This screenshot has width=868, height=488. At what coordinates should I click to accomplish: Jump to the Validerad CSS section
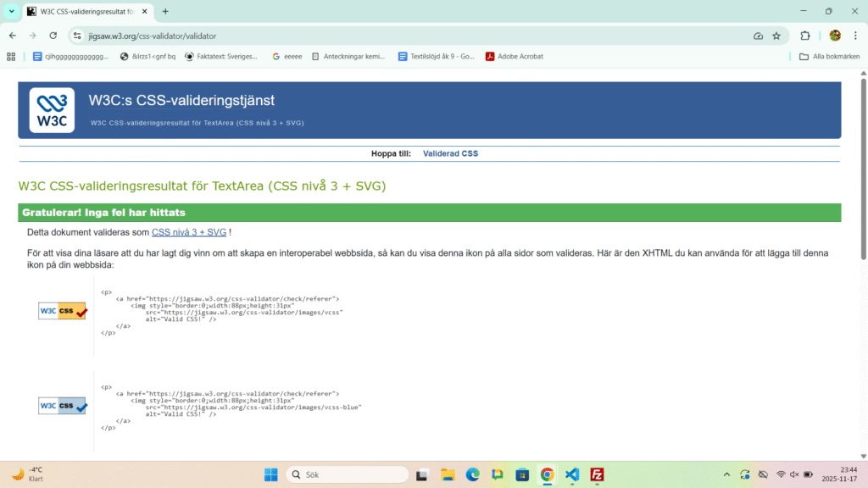[x=450, y=153]
